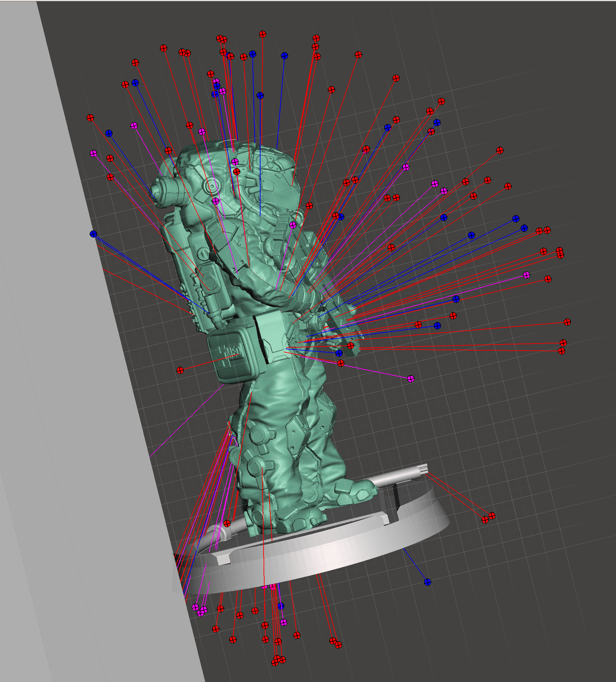Select the lone blue support handle below the base's right side
Screen dimensions: 616x682
tap(427, 582)
